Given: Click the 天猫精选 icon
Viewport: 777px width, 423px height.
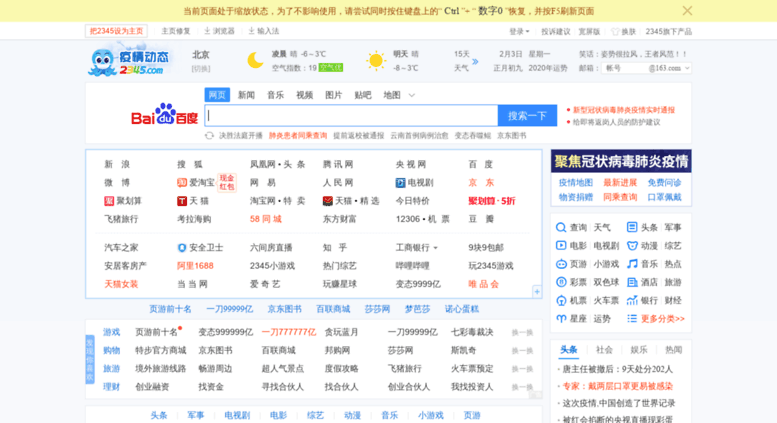Looking at the screenshot, I should click(x=328, y=201).
